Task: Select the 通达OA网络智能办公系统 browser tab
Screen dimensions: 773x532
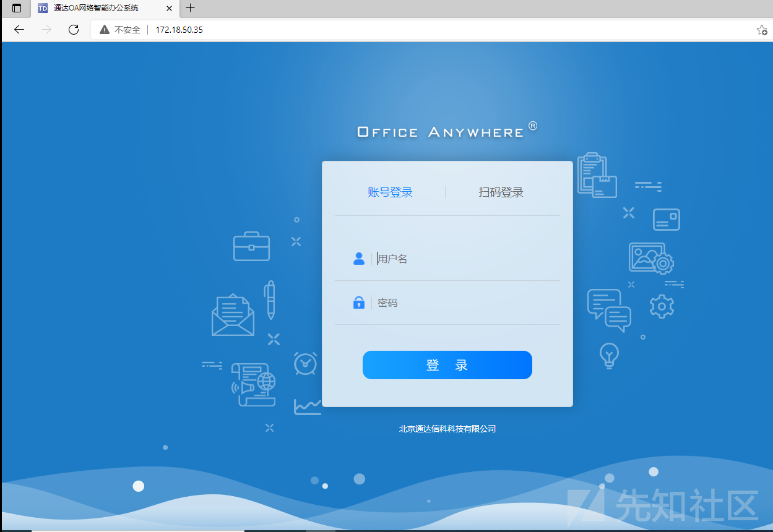Action: pos(104,9)
